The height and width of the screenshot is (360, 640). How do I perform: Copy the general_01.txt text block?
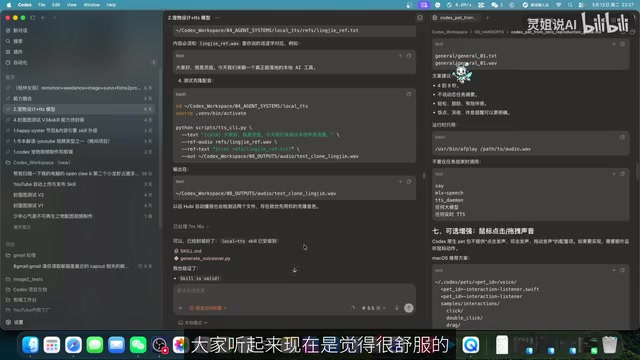pyautogui.click(x=622, y=44)
